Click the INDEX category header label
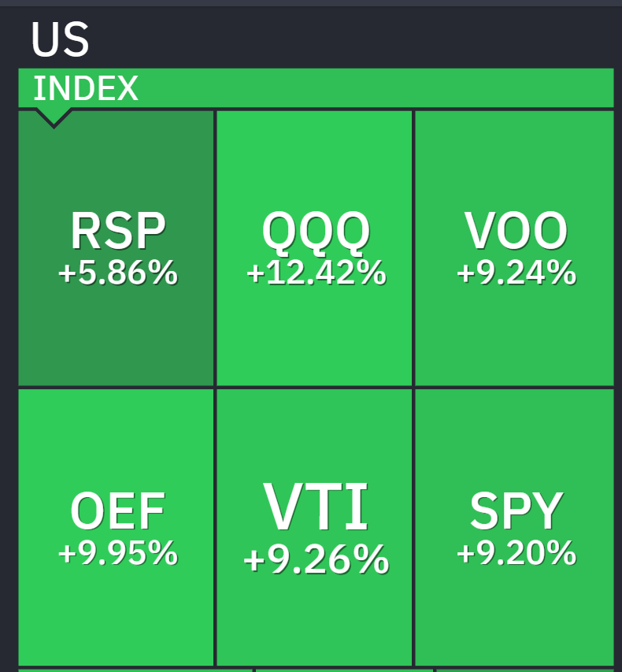This screenshot has height=672, width=622. coord(86,88)
